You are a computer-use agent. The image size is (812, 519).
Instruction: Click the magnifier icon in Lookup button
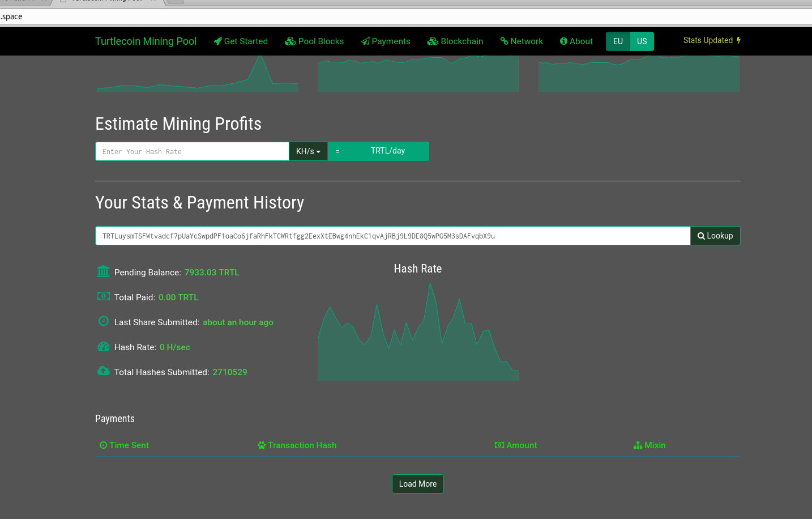click(701, 236)
